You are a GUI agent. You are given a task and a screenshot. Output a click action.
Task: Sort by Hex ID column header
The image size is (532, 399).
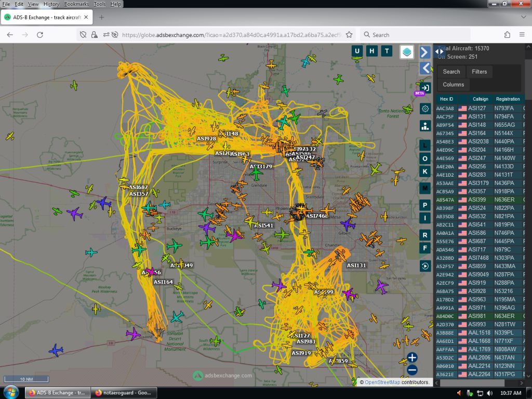coord(446,99)
